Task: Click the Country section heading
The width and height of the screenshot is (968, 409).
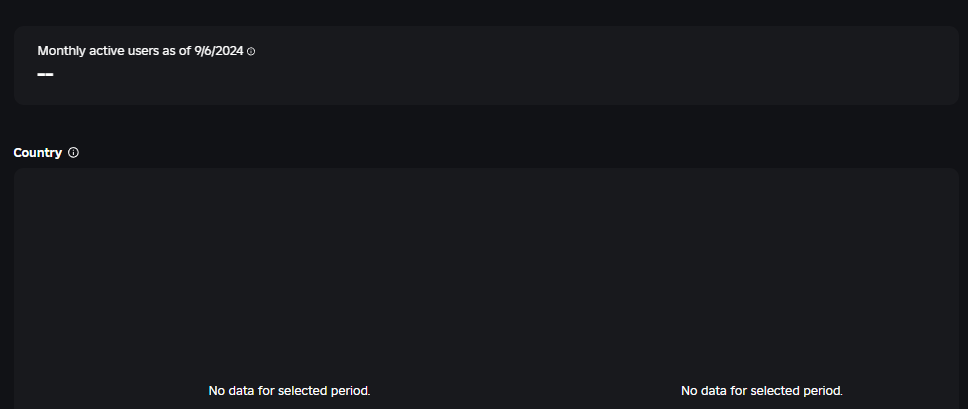Action: pyautogui.click(x=38, y=153)
